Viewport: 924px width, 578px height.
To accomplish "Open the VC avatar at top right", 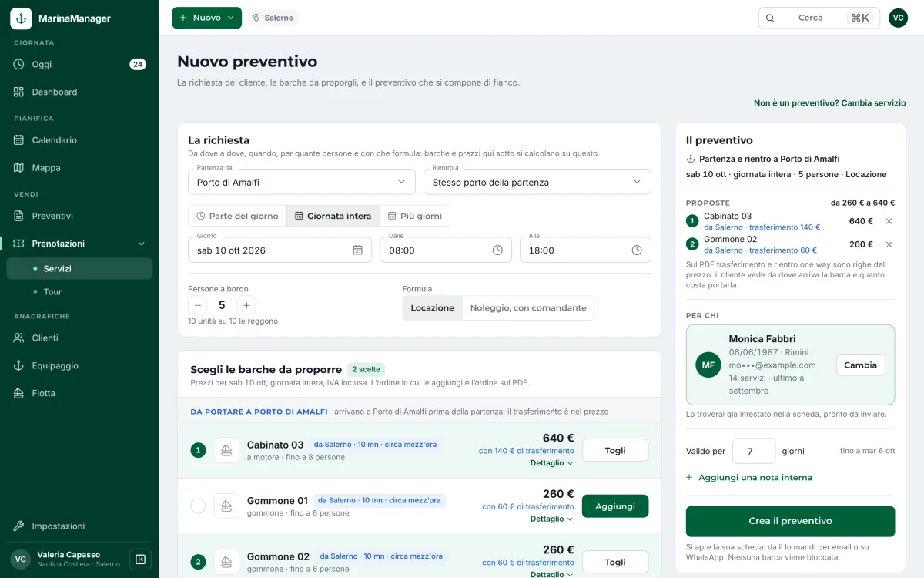I will (x=898, y=18).
